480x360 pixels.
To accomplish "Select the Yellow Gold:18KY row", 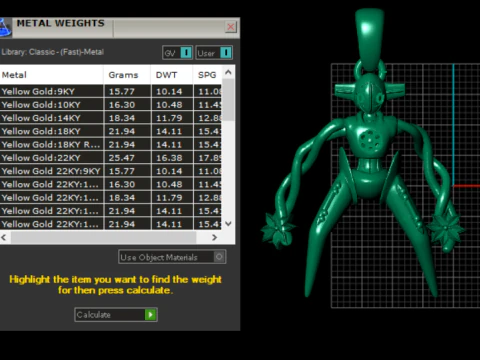I will click(x=110, y=131).
